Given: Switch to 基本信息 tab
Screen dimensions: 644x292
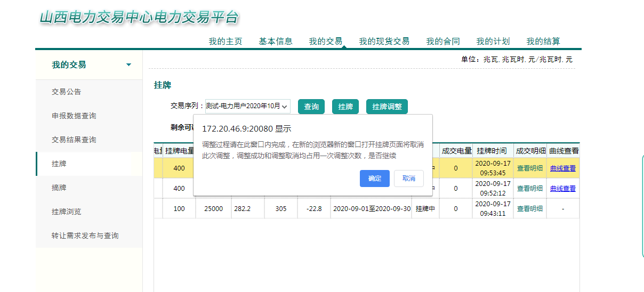Looking at the screenshot, I should (276, 42).
